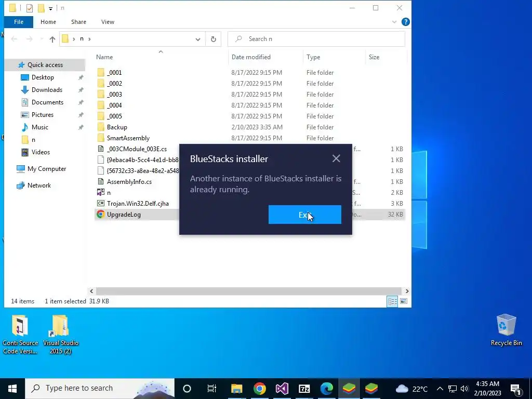Viewport: 532px width, 399px height.
Task: Open Conti Source Code desktop icon
Action: [x=20, y=335]
